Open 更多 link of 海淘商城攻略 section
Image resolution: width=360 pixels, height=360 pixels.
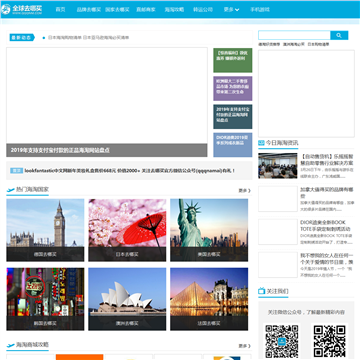point(244,346)
